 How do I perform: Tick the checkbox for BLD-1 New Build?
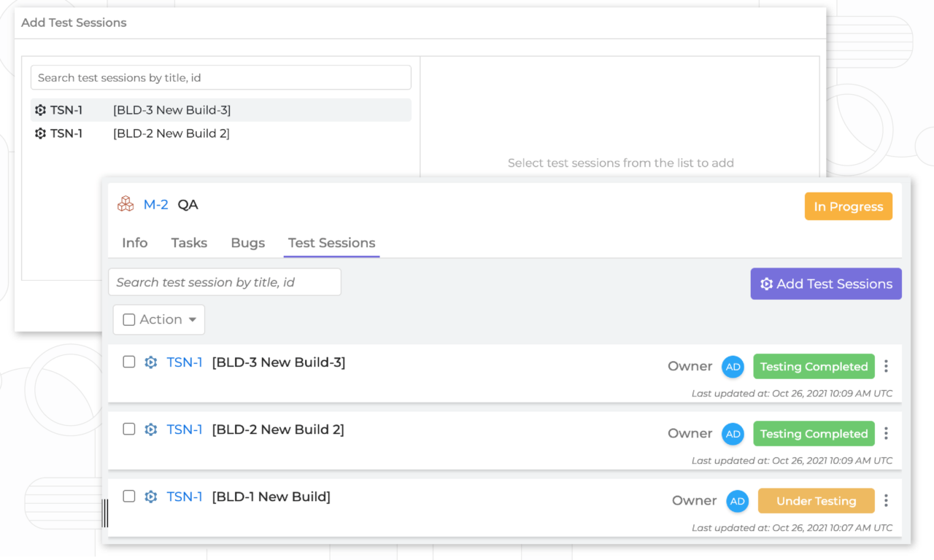click(x=129, y=496)
